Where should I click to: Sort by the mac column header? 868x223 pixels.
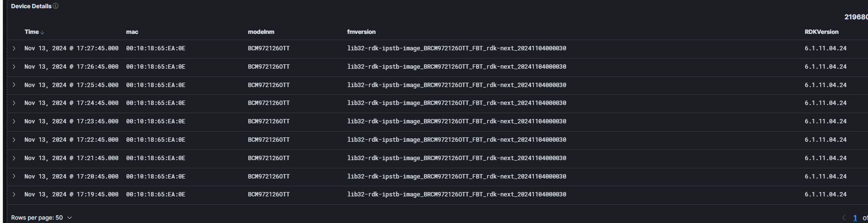[132, 32]
